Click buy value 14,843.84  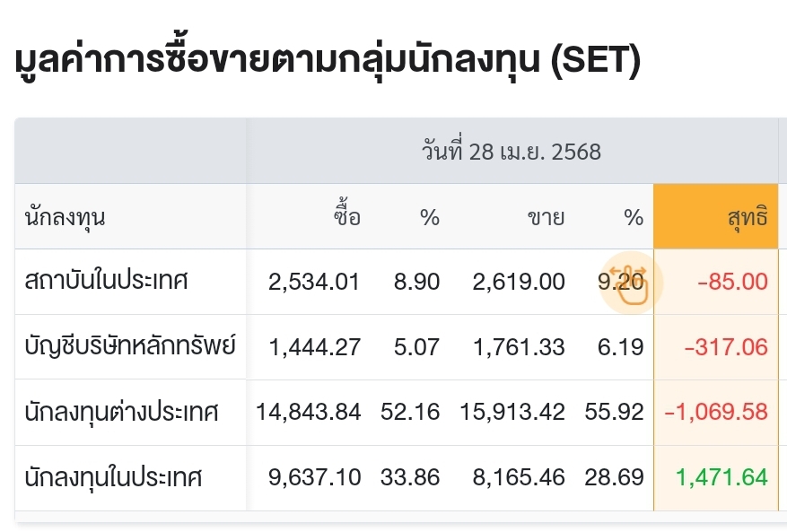(x=309, y=412)
